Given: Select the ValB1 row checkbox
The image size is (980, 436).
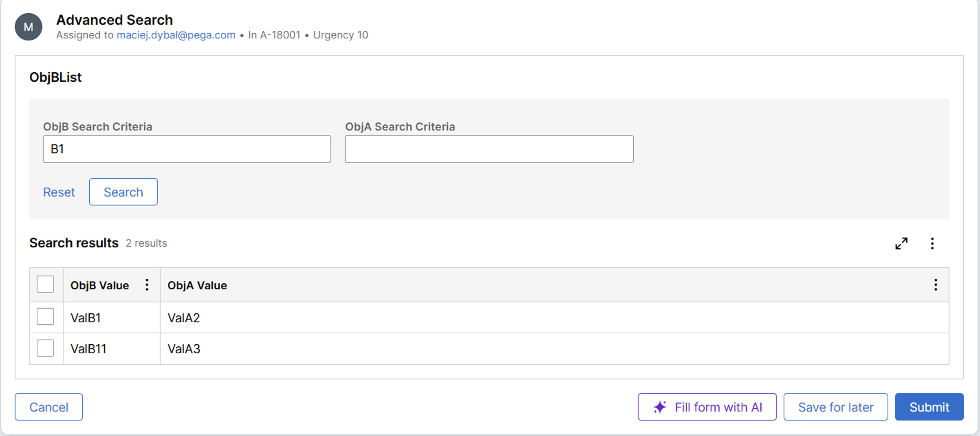Looking at the screenshot, I should 46,317.
